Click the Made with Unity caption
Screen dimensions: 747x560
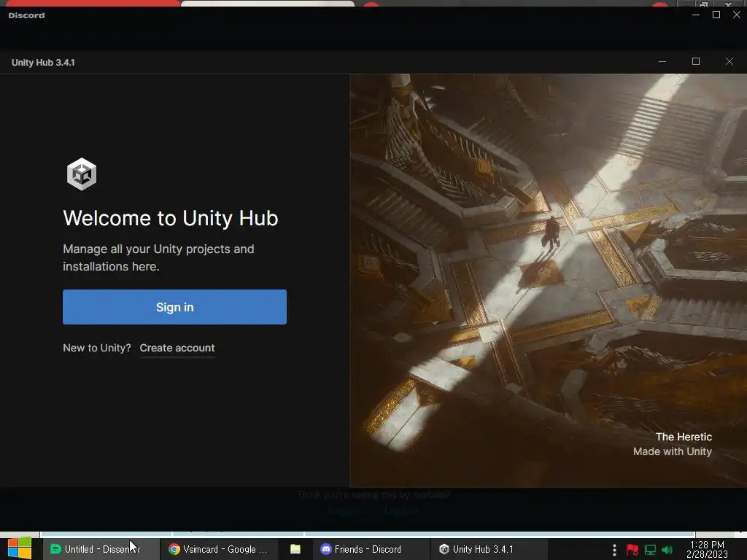[x=672, y=451]
